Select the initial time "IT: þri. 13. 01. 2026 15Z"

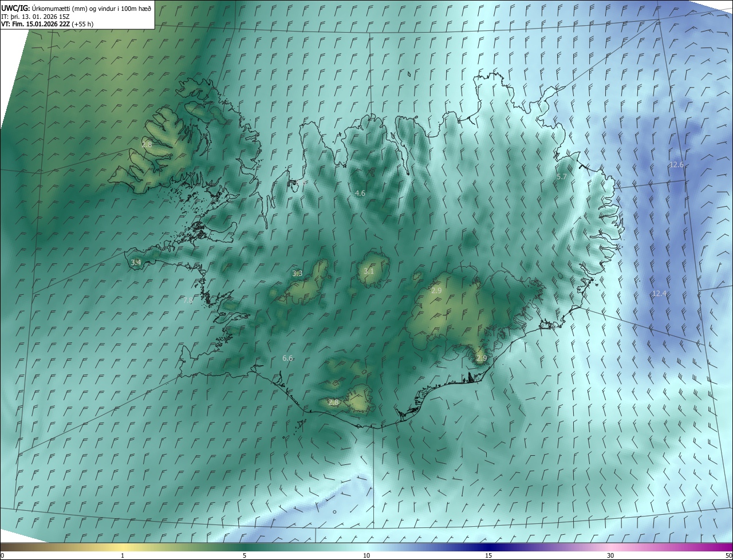point(37,16)
